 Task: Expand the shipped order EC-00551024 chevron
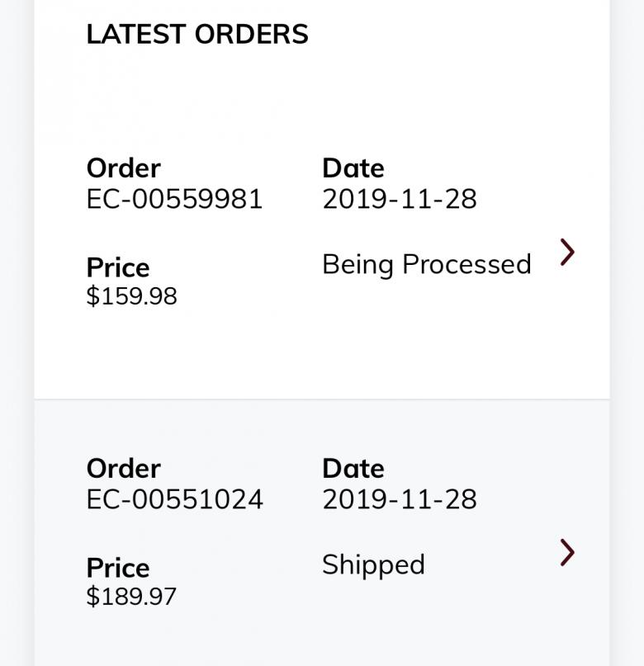click(567, 553)
